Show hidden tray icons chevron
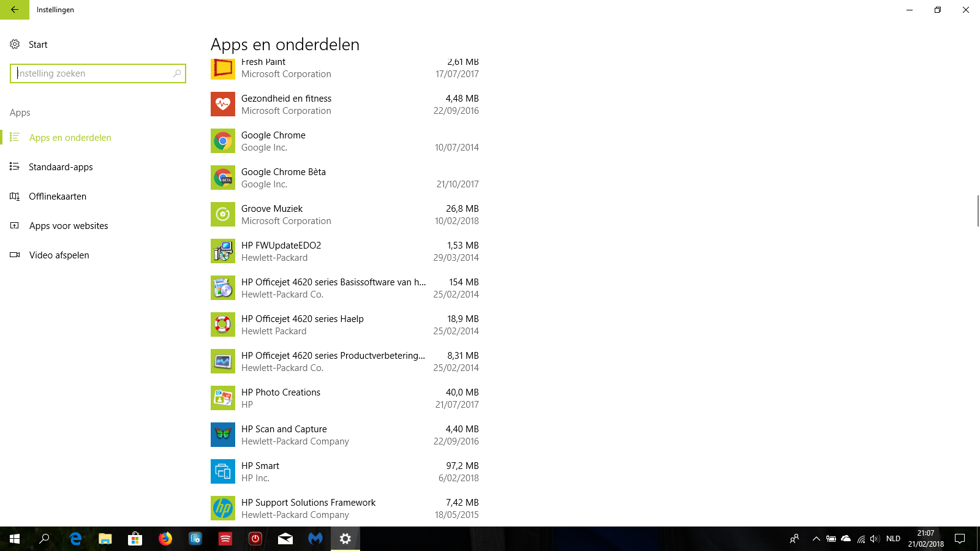The width and height of the screenshot is (980, 551). 816,539
